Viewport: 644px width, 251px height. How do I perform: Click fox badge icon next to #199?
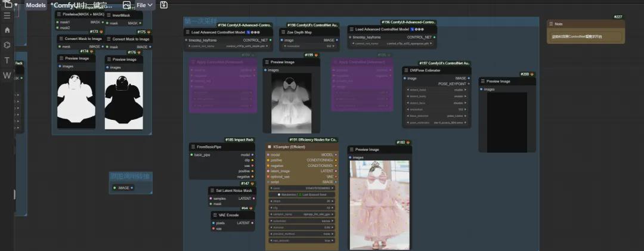click(x=317, y=55)
